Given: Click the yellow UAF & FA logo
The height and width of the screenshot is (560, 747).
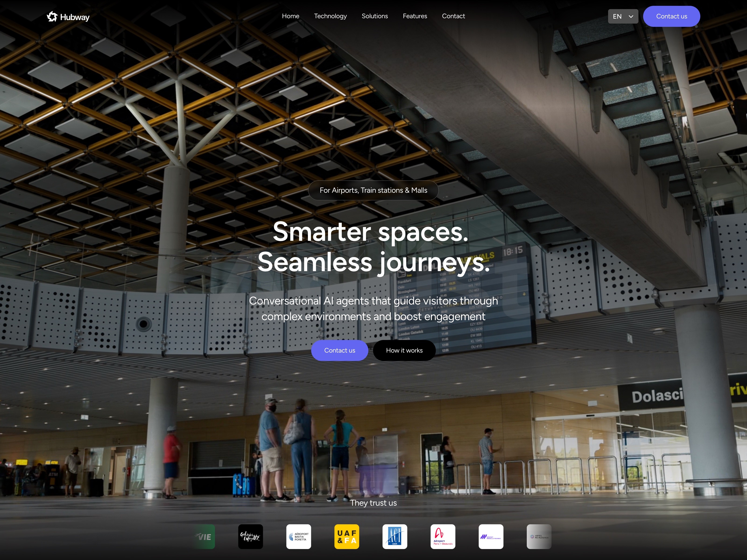Looking at the screenshot, I should (346, 536).
